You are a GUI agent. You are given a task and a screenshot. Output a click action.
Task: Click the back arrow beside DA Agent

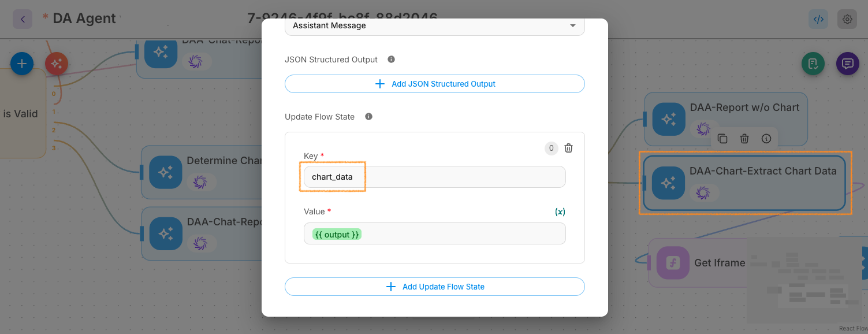tap(23, 19)
